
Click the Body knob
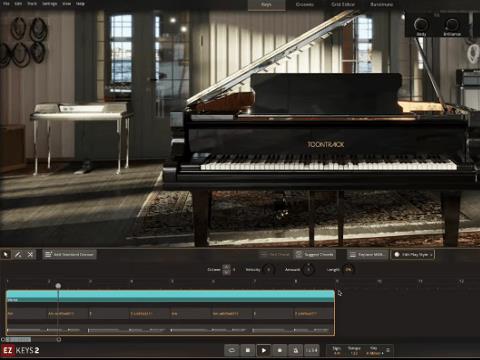421,24
